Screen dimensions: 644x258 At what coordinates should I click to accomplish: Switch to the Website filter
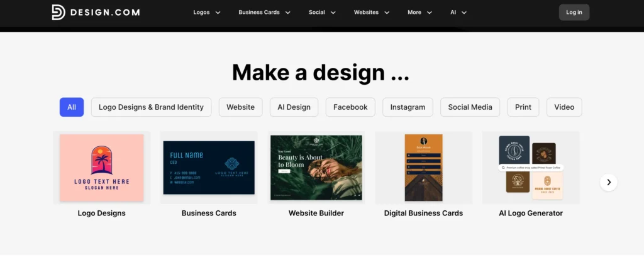point(240,107)
